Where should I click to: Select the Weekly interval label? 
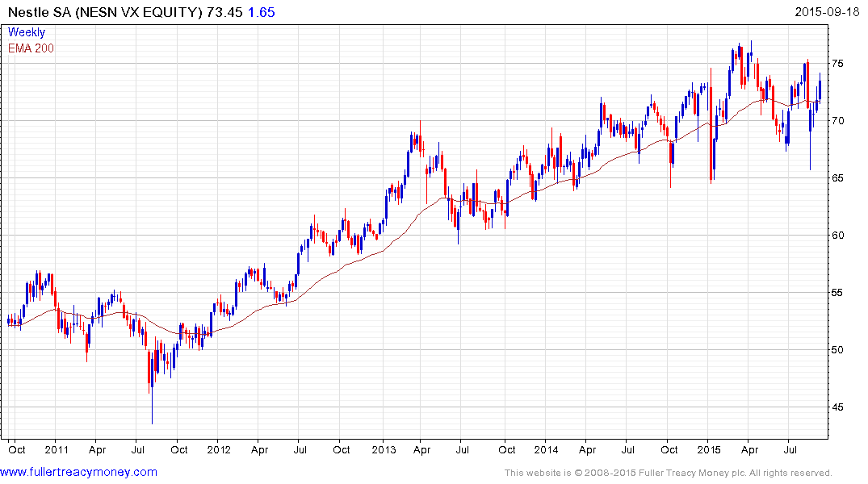coord(27,32)
